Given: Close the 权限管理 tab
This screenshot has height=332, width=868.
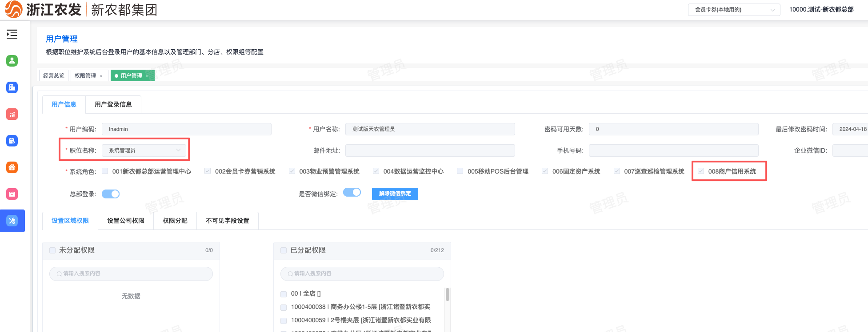Looking at the screenshot, I should 101,76.
